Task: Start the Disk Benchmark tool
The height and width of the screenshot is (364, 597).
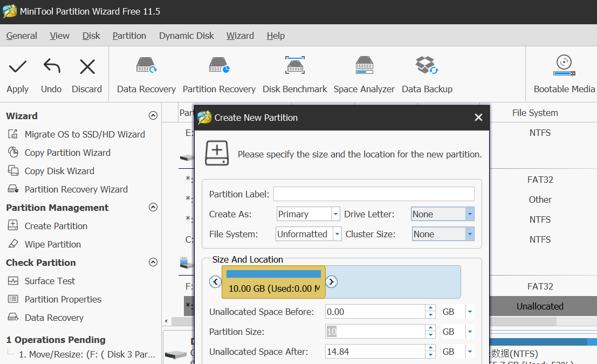Action: click(295, 67)
